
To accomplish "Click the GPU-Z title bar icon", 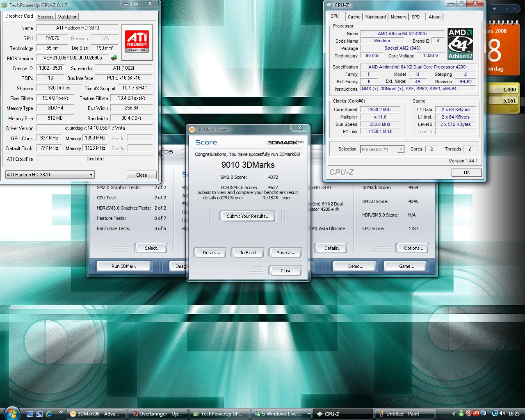I will click(x=5, y=5).
